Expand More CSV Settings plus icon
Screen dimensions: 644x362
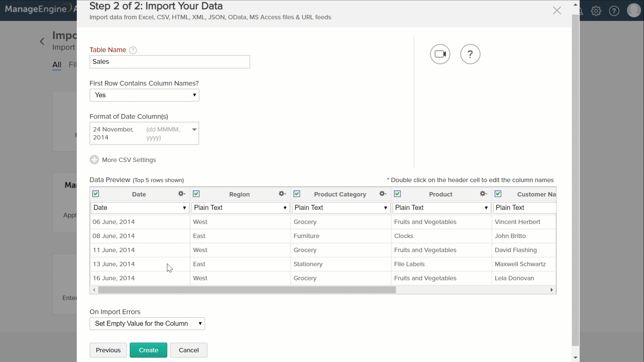(94, 160)
